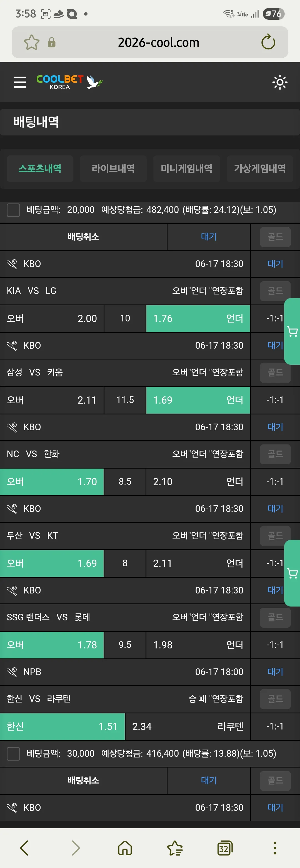Go to the browser home page

click(125, 848)
